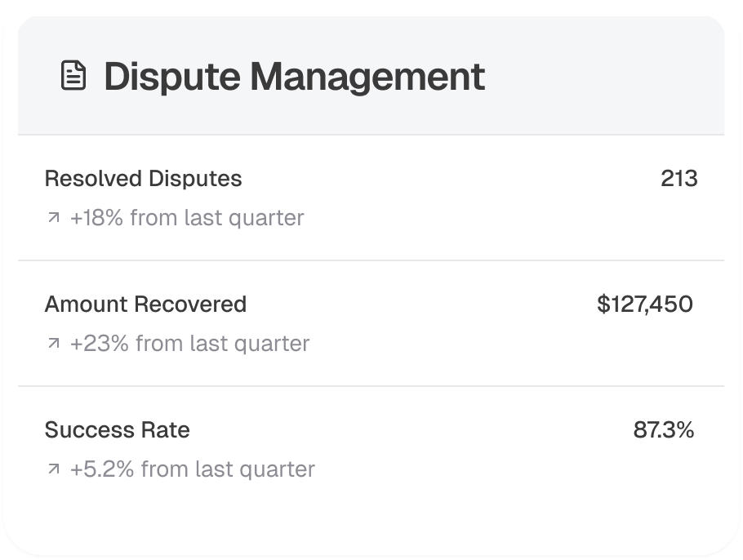Click the +5.2% from last quarter text
This screenshot has width=743, height=560.
[192, 469]
